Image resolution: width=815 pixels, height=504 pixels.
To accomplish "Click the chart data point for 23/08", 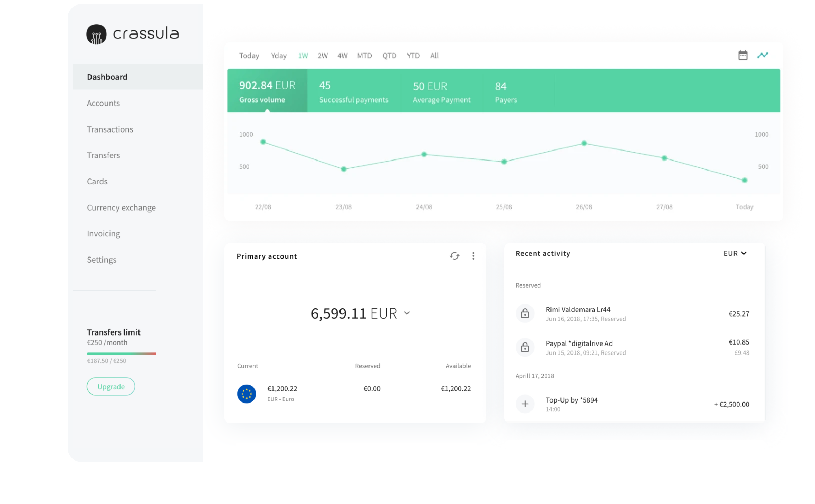I will pyautogui.click(x=344, y=169).
